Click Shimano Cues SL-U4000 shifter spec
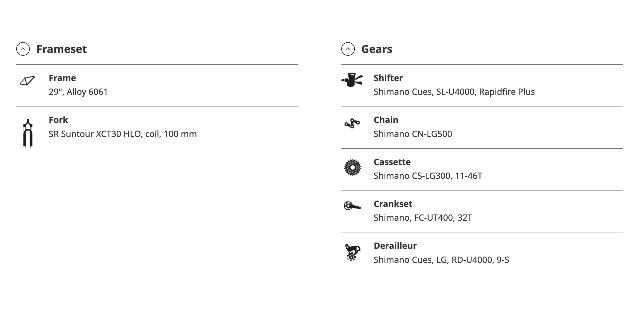Viewport: 644px width, 322px height. coord(454,92)
